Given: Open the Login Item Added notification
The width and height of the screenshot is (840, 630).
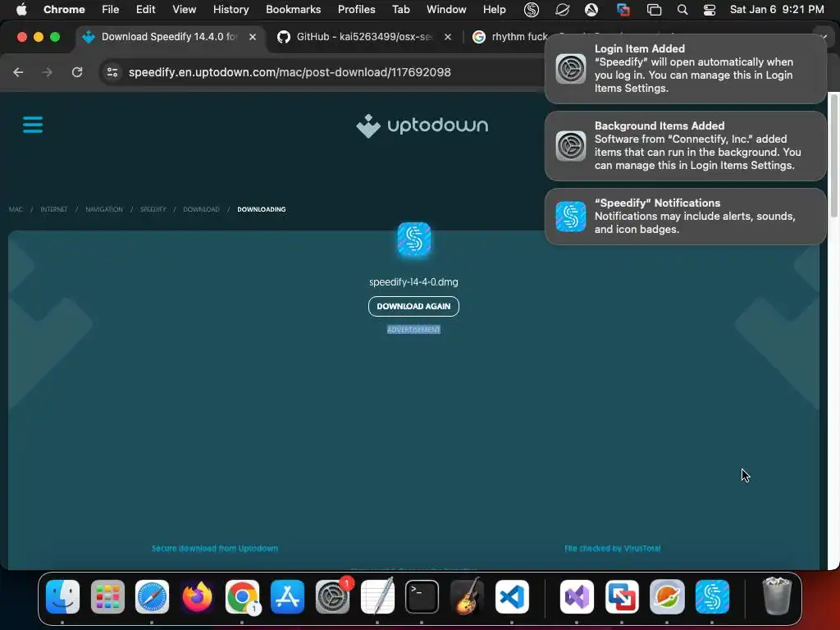Looking at the screenshot, I should 685,69.
